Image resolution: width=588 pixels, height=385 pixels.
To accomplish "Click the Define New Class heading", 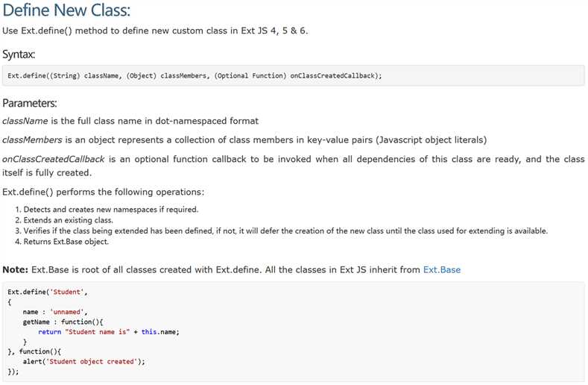I will click(x=66, y=10).
